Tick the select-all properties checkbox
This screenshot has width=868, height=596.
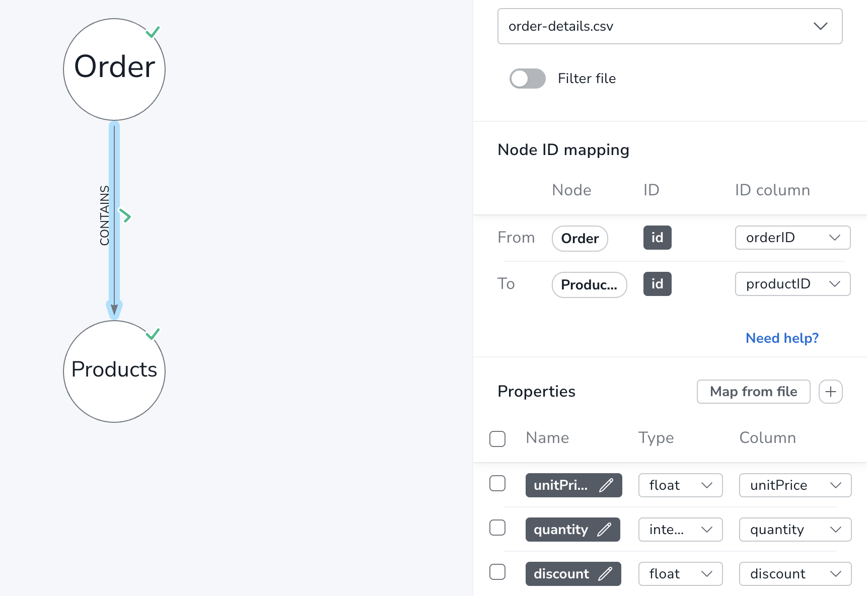click(497, 439)
